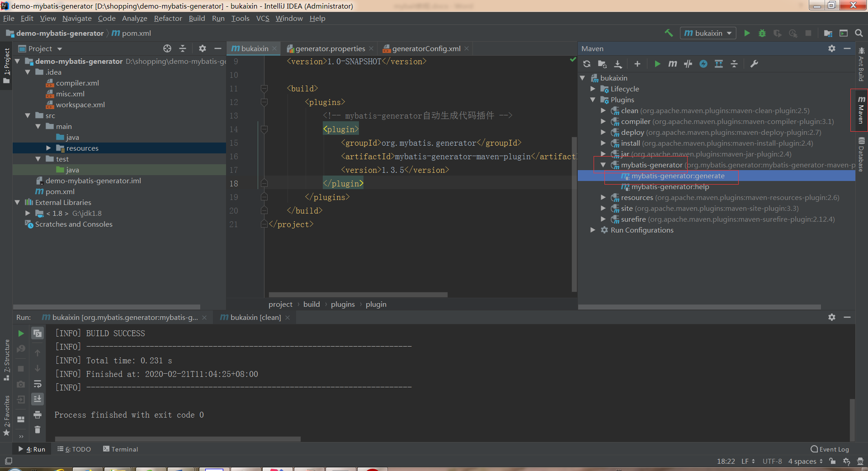Click Download Sources icon in Maven panel
The image size is (868, 471).
coord(618,64)
